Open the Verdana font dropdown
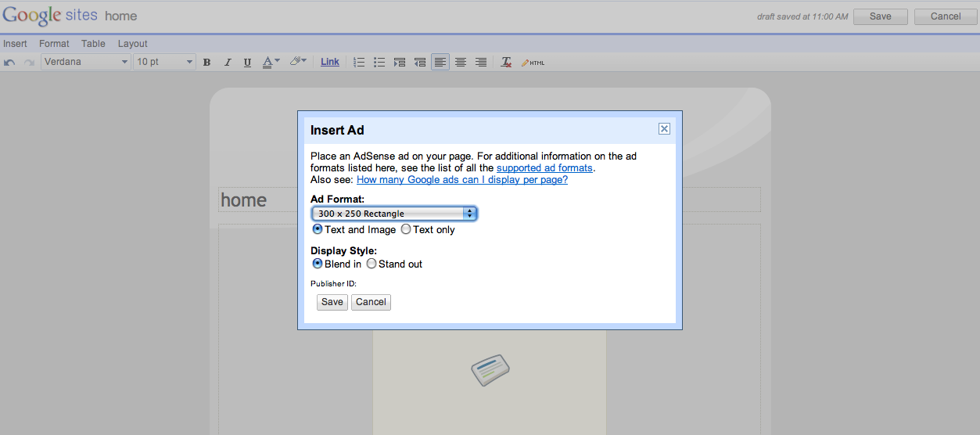Viewport: 980px width, 435px height. pos(86,62)
